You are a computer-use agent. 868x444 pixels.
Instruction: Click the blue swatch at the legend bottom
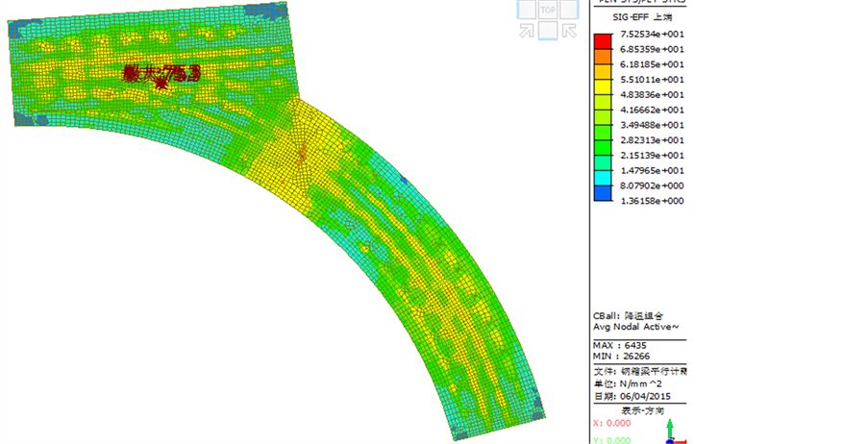(603, 193)
